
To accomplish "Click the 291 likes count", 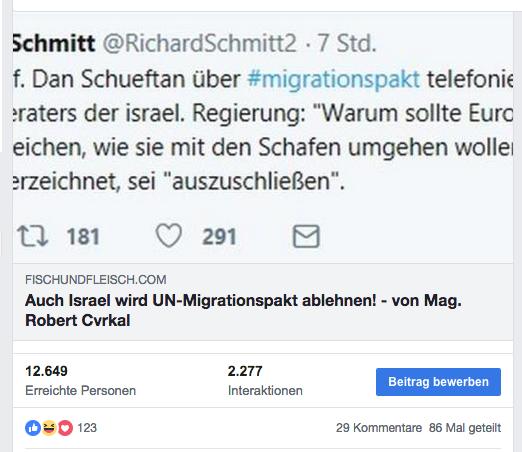I will click(x=219, y=236).
